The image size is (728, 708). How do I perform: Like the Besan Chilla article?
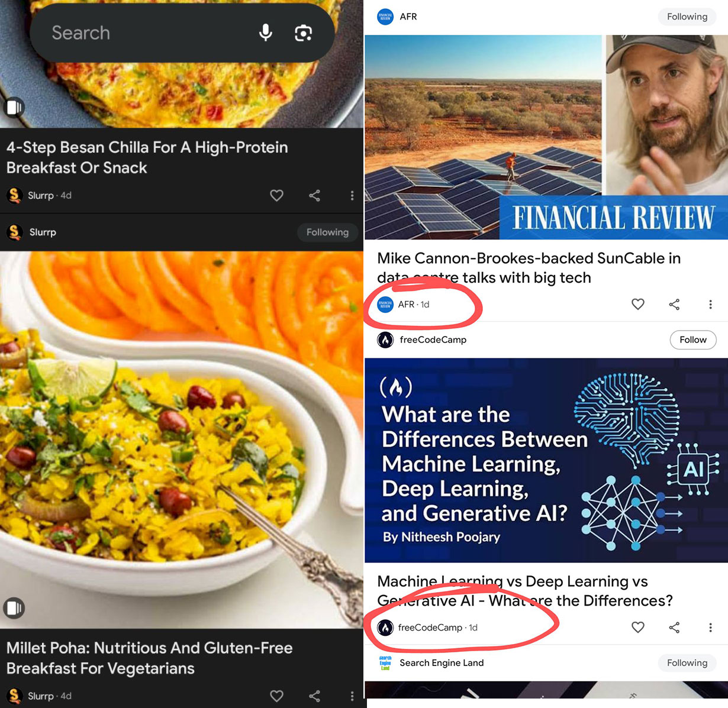(x=276, y=195)
